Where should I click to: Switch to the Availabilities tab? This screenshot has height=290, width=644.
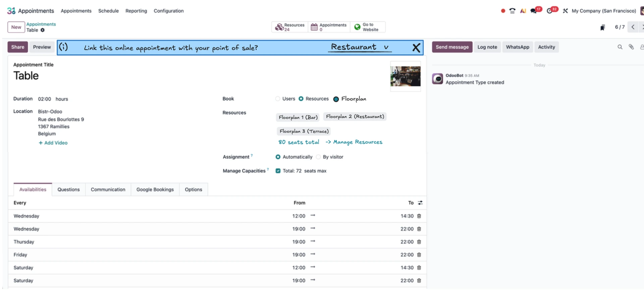coord(33,190)
